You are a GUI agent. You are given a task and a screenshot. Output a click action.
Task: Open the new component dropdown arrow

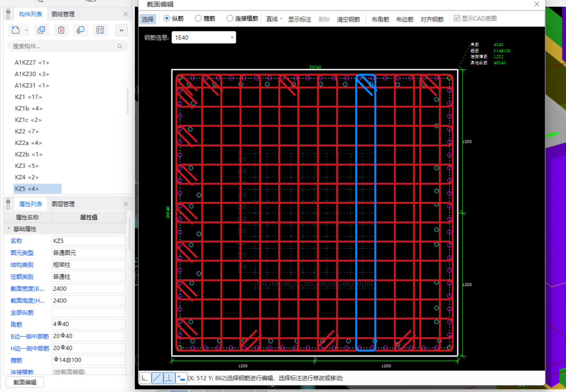click(26, 31)
